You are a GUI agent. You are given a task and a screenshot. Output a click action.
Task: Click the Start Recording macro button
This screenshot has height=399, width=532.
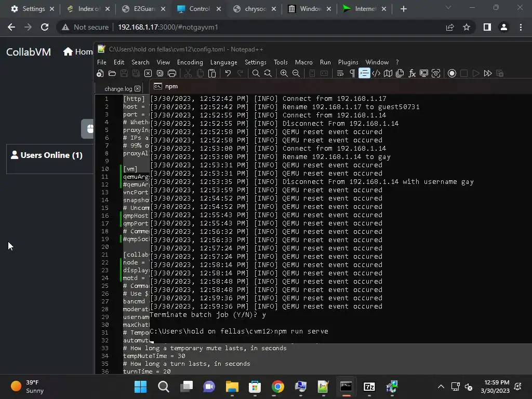click(452, 73)
